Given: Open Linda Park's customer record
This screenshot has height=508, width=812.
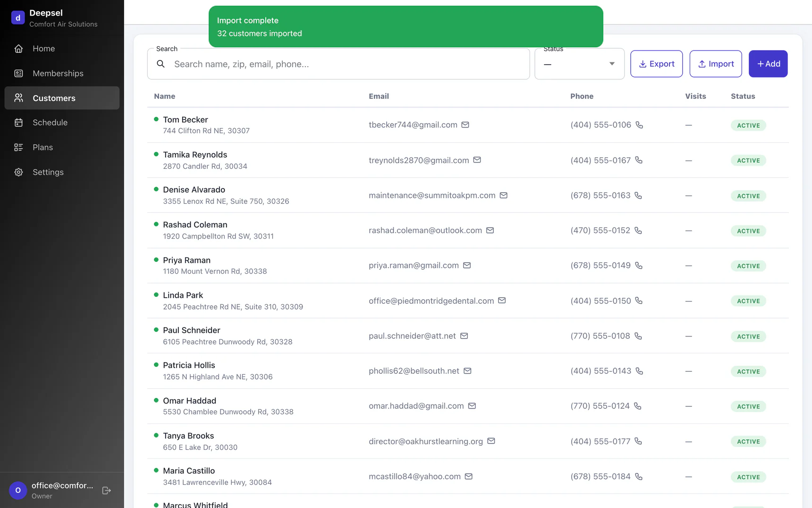Looking at the screenshot, I should tap(468, 301).
